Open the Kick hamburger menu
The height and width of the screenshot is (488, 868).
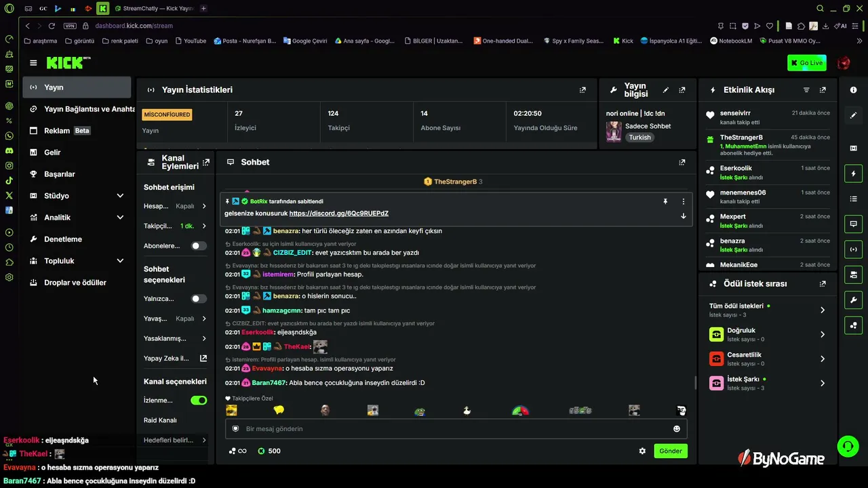click(x=33, y=63)
